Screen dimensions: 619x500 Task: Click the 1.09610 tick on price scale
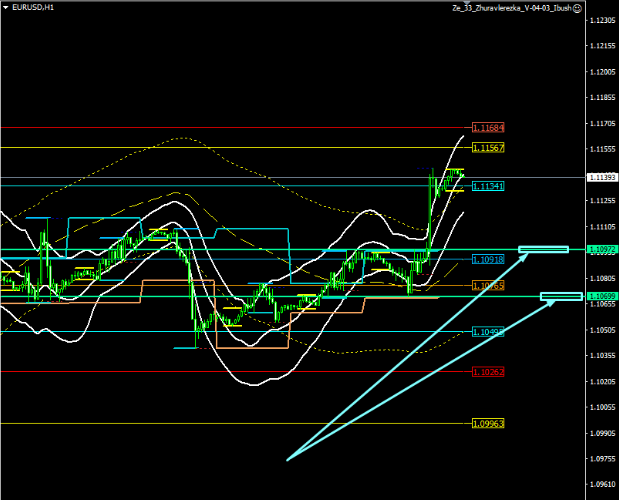click(601, 484)
